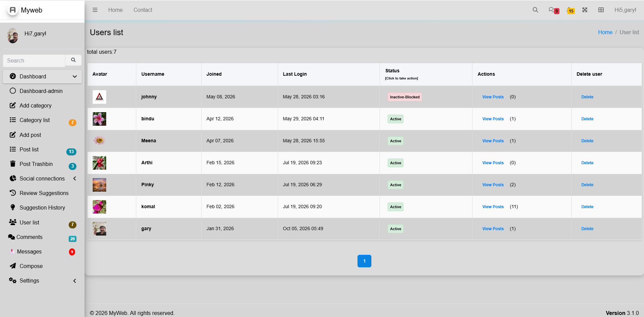
Task: Expand Social connections submenu
Action: point(42,178)
